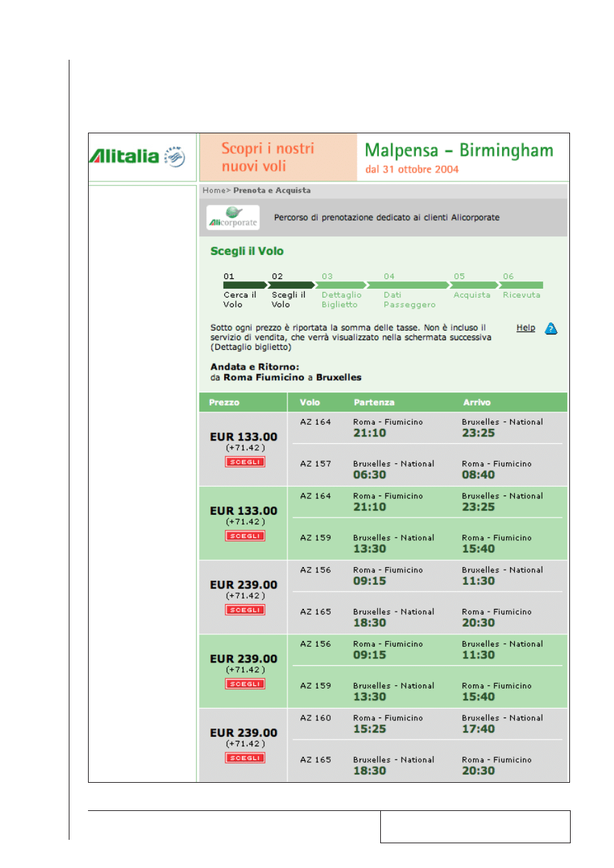Select step 02 Scegli il Volo
This screenshot has height=868, width=614.
coord(288,295)
